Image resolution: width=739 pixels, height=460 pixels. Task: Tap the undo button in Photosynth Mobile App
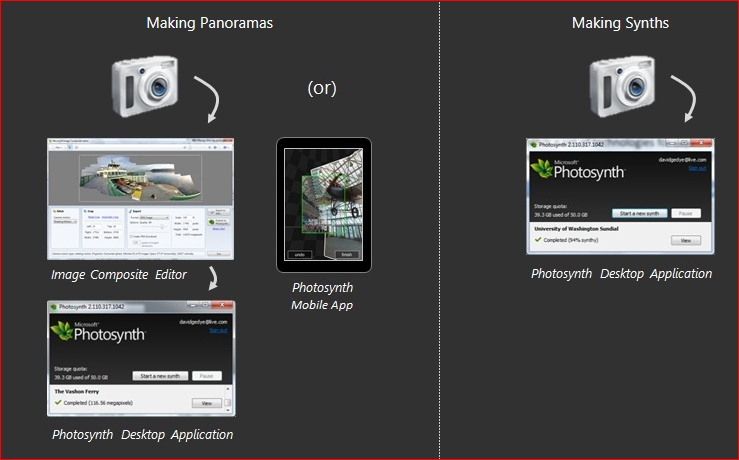(x=300, y=255)
